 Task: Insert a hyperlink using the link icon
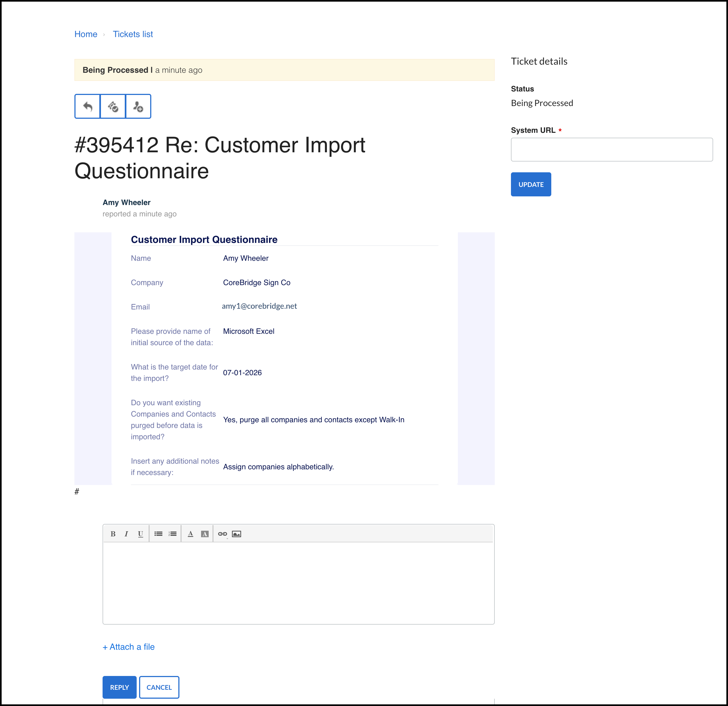point(222,534)
